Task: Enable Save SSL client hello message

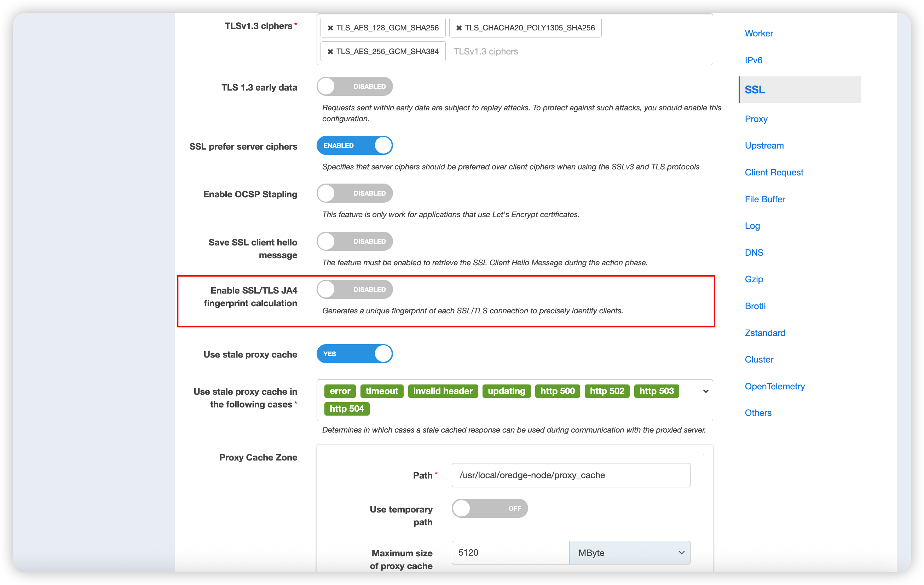Action: (354, 241)
